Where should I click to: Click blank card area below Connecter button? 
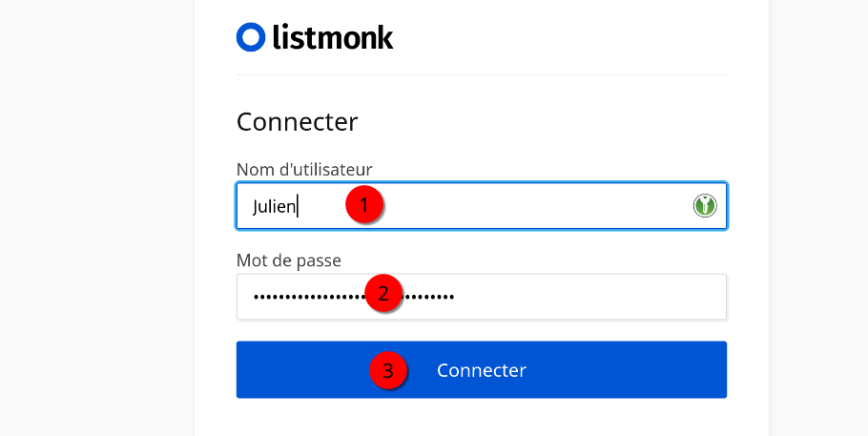pyautogui.click(x=482, y=418)
